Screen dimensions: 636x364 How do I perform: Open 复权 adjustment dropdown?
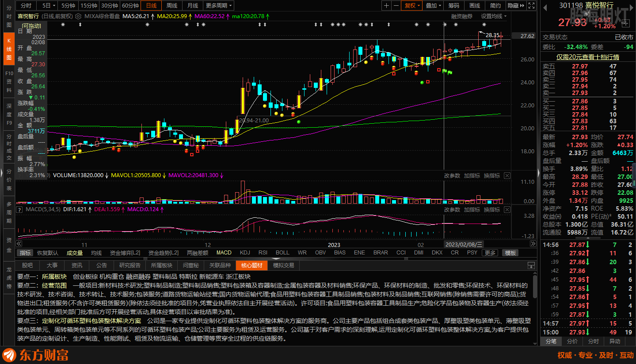point(412,5)
